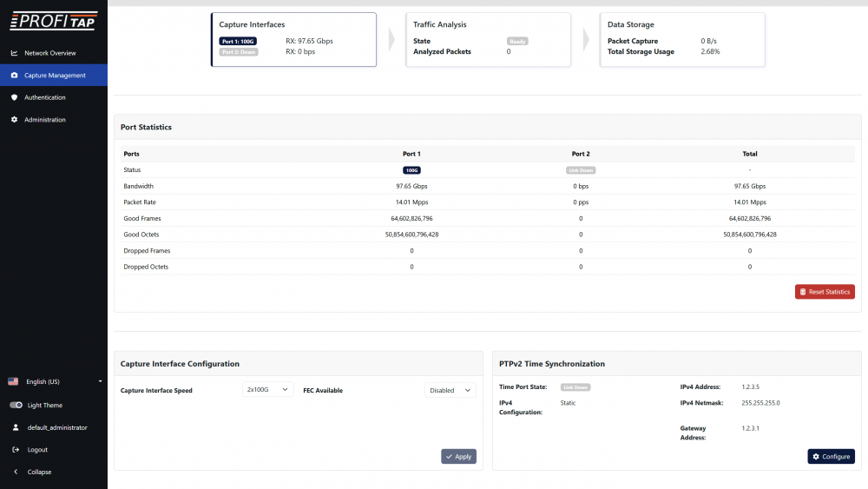Image resolution: width=868 pixels, height=489 pixels.
Task: Go to the Authentication menu label
Action: [45, 97]
